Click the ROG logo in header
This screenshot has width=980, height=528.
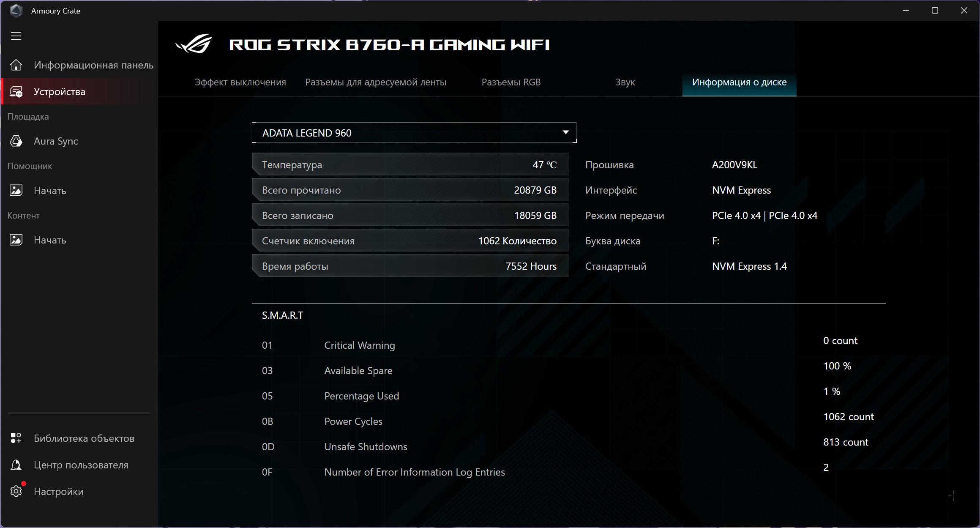(x=194, y=44)
